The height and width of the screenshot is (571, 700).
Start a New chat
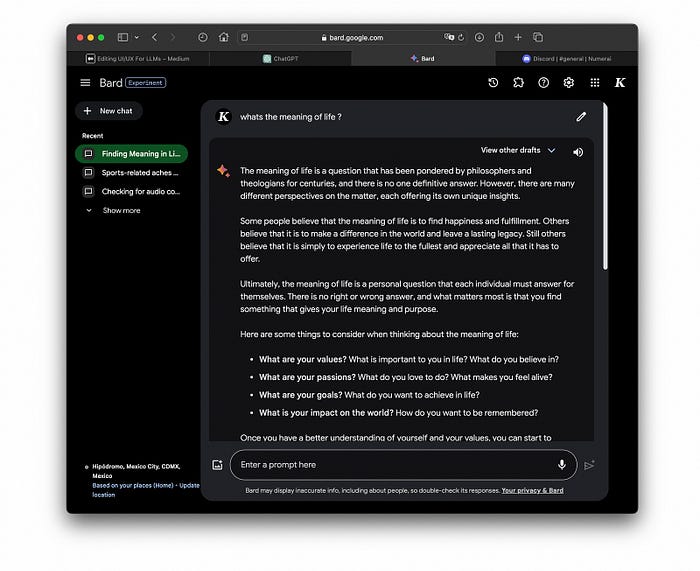click(109, 111)
